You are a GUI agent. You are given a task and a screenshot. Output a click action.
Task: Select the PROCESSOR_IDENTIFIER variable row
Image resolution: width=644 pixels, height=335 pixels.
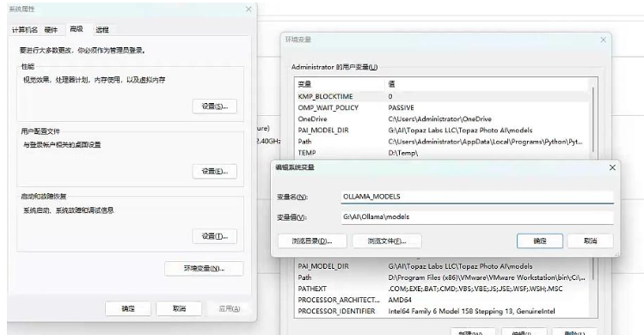point(443,311)
